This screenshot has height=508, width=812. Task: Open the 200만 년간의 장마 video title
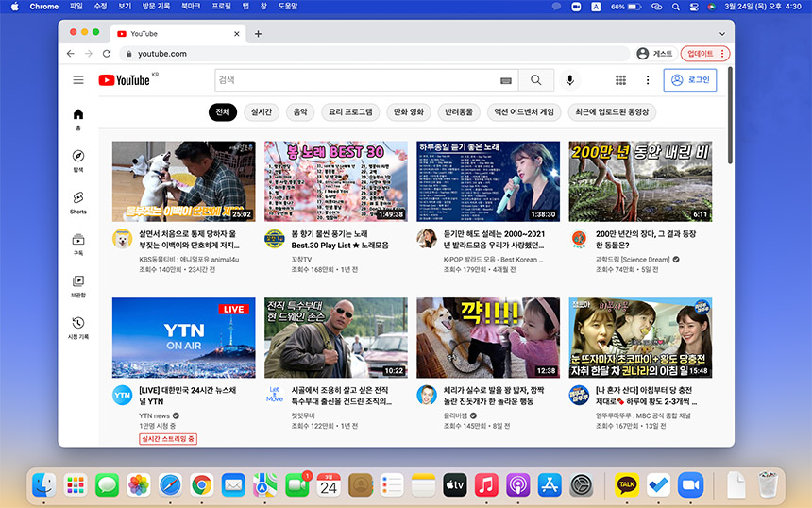pyautogui.click(x=646, y=239)
